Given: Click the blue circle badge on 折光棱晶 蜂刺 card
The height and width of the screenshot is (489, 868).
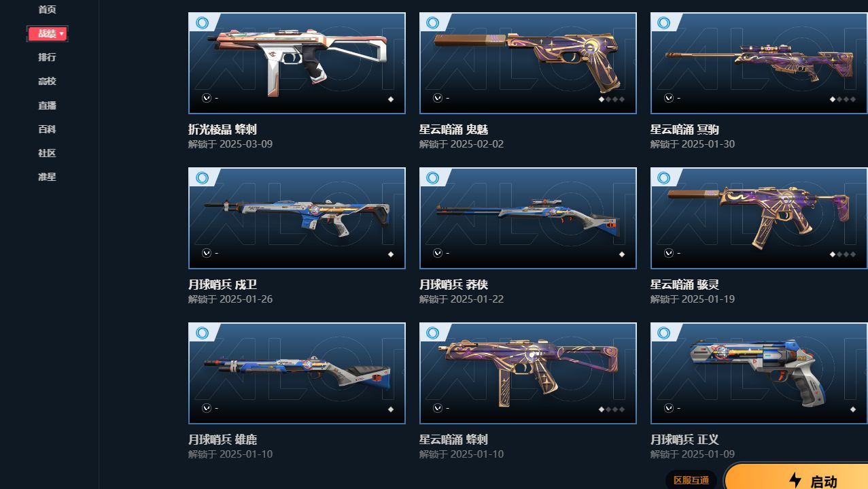Looking at the screenshot, I should point(202,22).
